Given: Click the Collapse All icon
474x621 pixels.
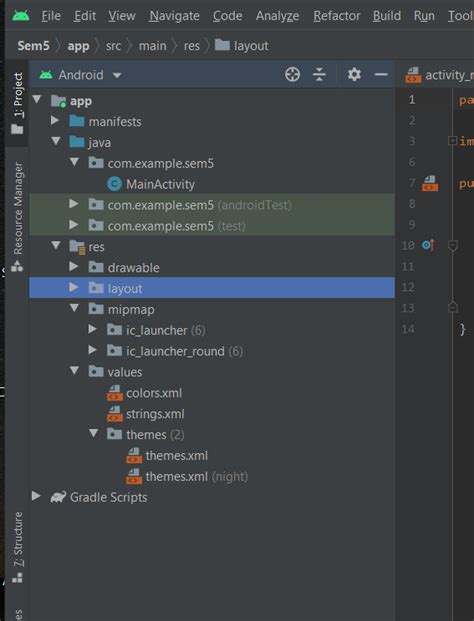Looking at the screenshot, I should tap(319, 74).
